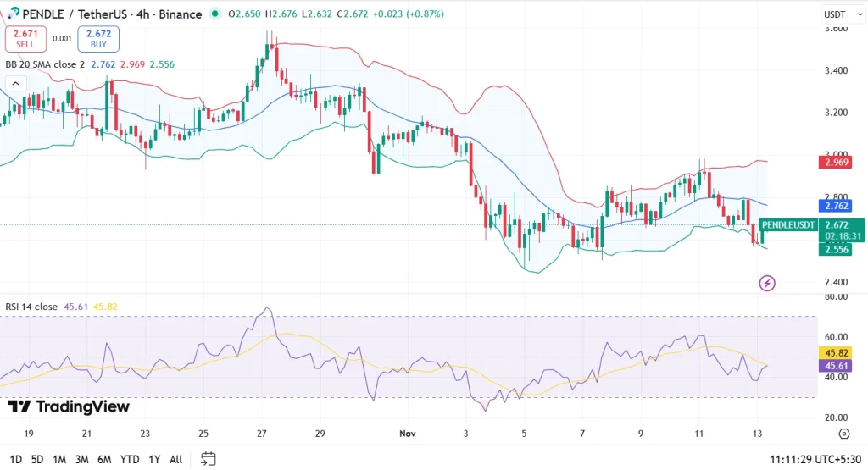Viewport: 868px width, 470px height.
Task: Click the PENDLEUSDT price label on axis
Action: [x=788, y=224]
